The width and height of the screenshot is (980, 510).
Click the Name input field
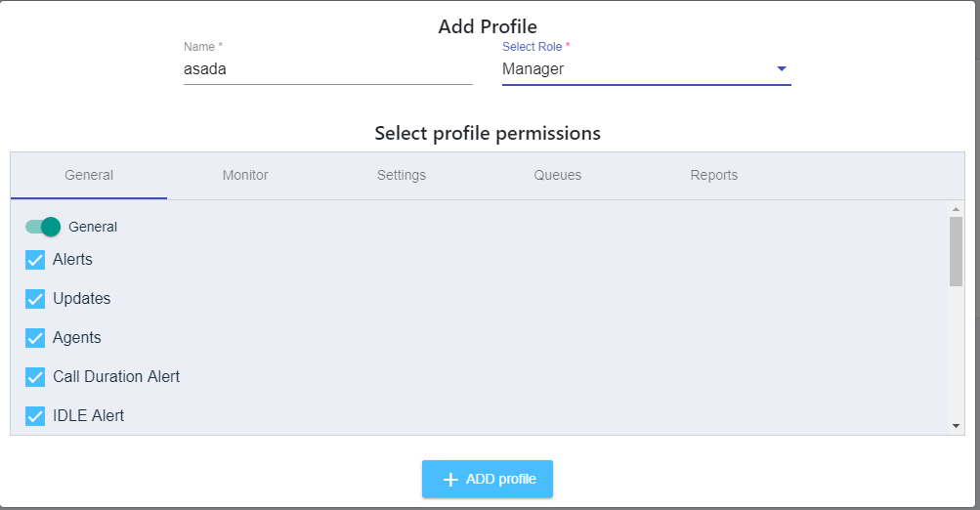coord(327,69)
